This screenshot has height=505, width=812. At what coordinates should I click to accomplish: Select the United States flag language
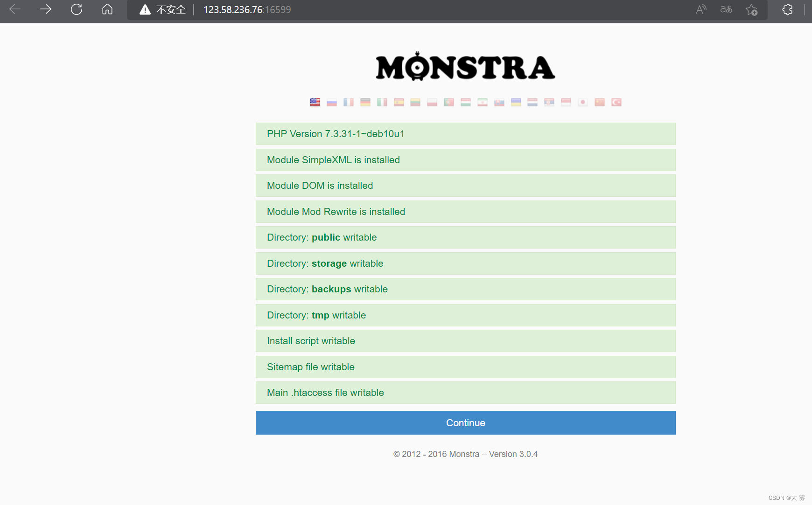point(315,102)
